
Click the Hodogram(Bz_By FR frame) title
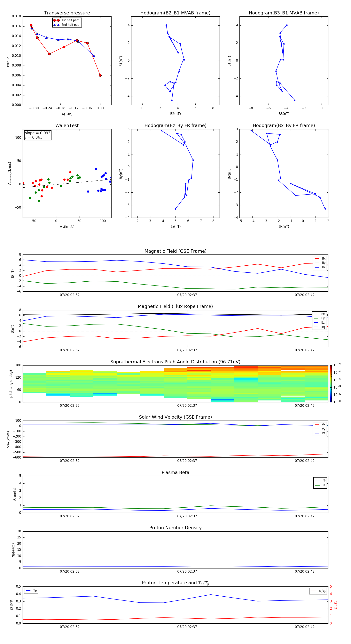click(175, 125)
